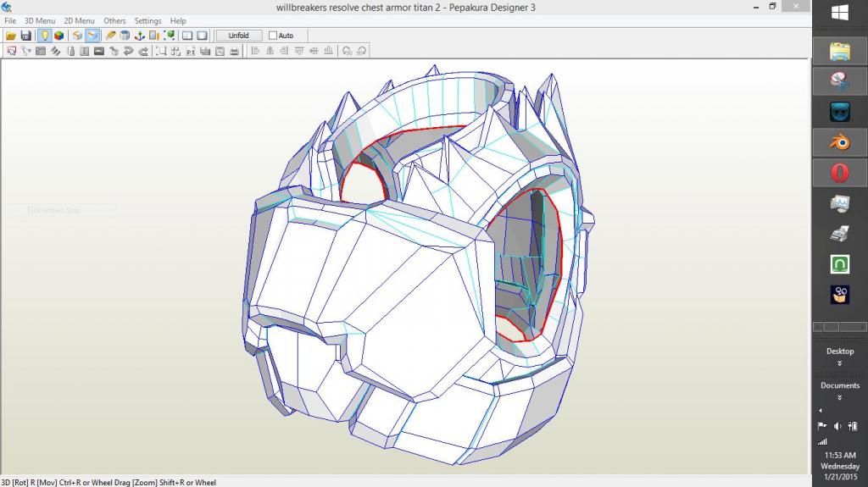The width and height of the screenshot is (868, 487).
Task: Click the Pepakura app icon in title bar
Action: (x=7, y=7)
